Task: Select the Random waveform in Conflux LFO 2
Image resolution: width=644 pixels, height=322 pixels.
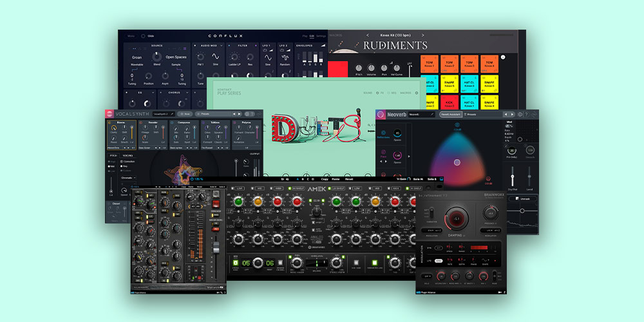Action: [285, 57]
